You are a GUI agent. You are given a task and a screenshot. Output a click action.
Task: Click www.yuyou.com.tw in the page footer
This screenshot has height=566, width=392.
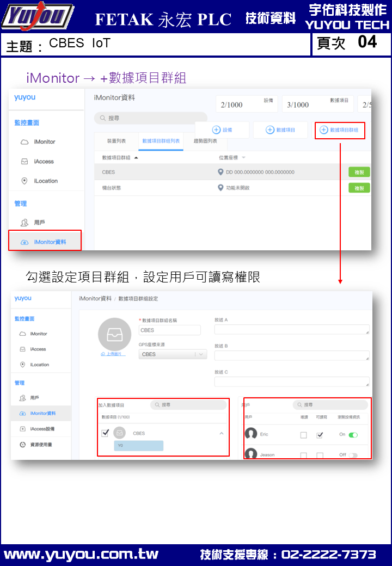(x=81, y=555)
